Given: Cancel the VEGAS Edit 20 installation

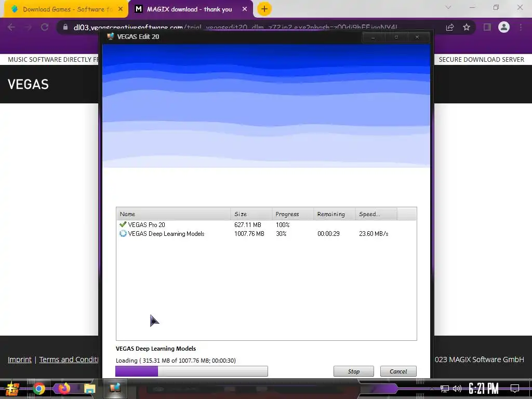Looking at the screenshot, I should click(x=398, y=371).
